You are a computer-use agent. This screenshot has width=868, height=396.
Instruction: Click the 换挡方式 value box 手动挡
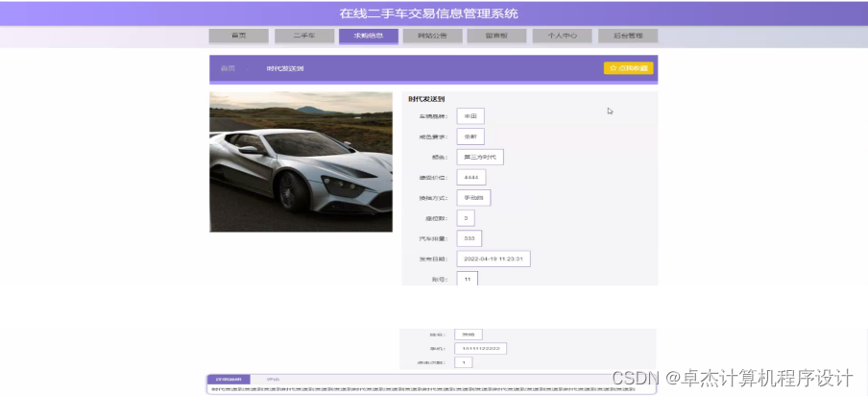click(473, 198)
